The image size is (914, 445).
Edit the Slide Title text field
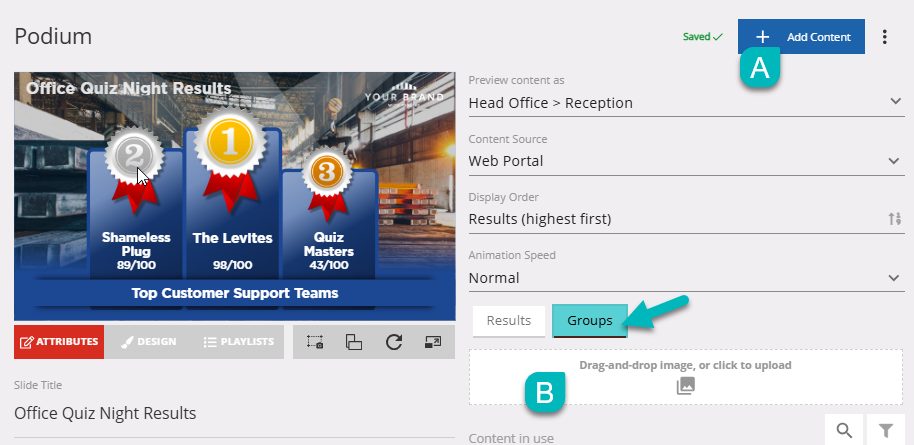[234, 414]
